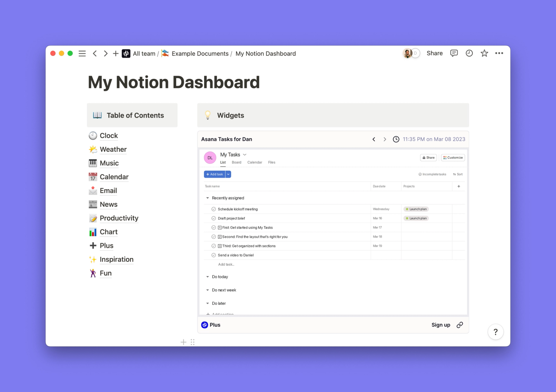This screenshot has height=392, width=556.
Task: Switch to the Board tab
Action: [x=236, y=162]
